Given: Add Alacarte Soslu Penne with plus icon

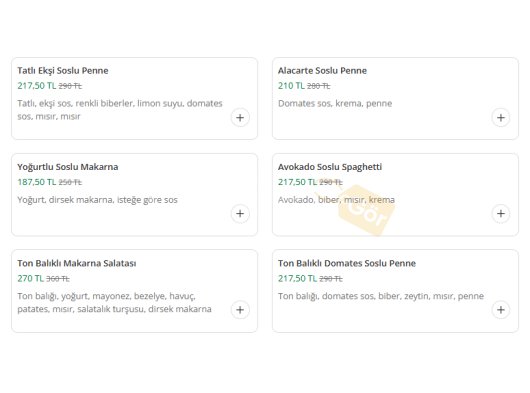Looking at the screenshot, I should (501, 118).
